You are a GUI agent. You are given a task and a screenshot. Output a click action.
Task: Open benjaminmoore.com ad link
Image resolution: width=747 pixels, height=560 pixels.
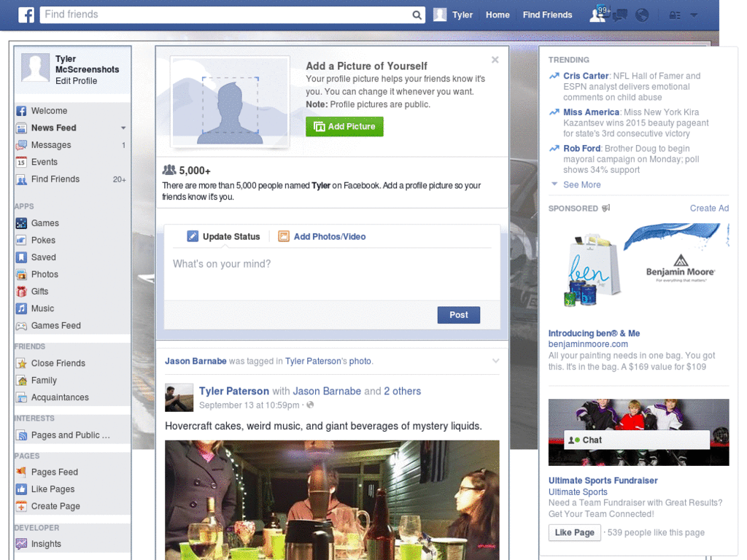coord(588,344)
